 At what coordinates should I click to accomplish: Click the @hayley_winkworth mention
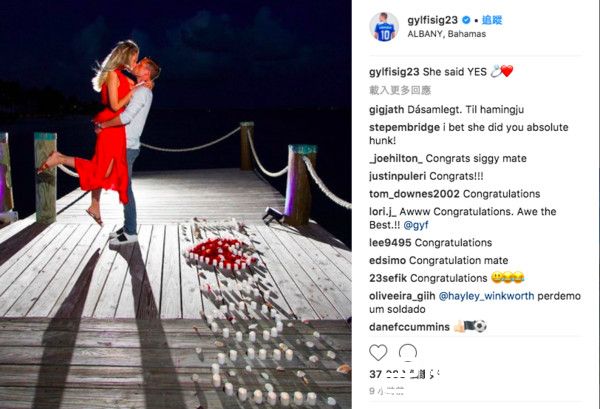[486, 296]
